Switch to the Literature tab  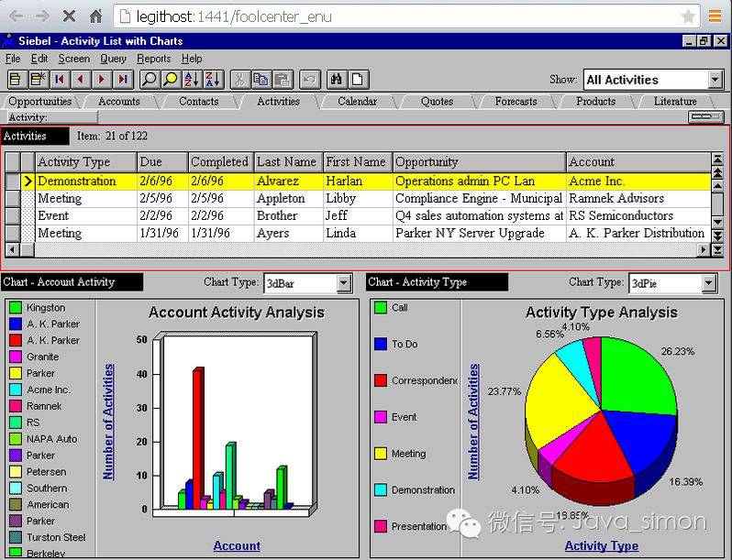[675, 101]
